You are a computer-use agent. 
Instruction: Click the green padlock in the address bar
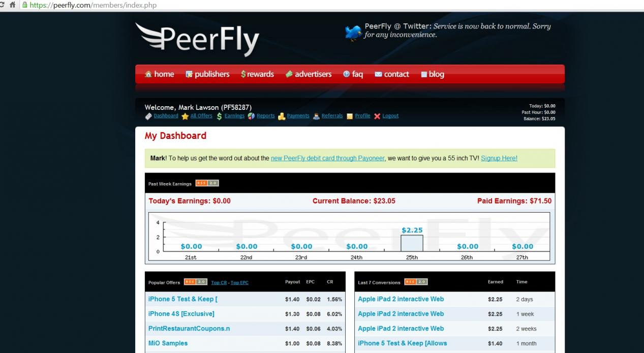pyautogui.click(x=24, y=5)
